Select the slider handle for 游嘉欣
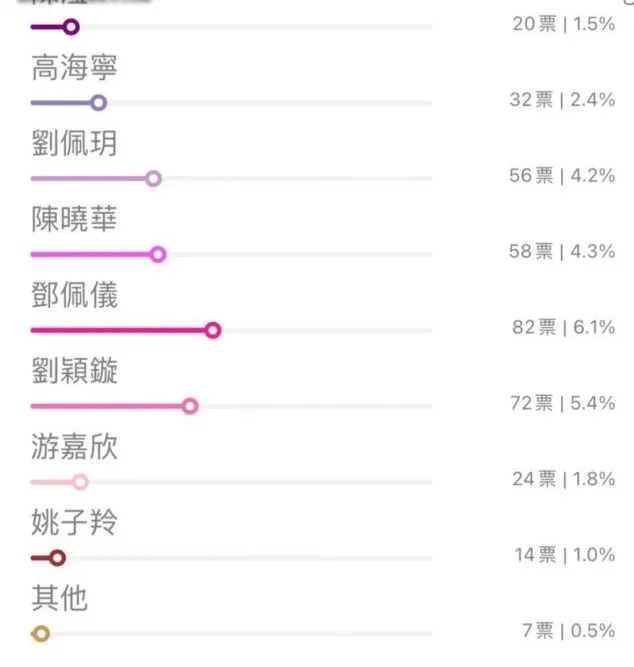 pyautogui.click(x=81, y=482)
